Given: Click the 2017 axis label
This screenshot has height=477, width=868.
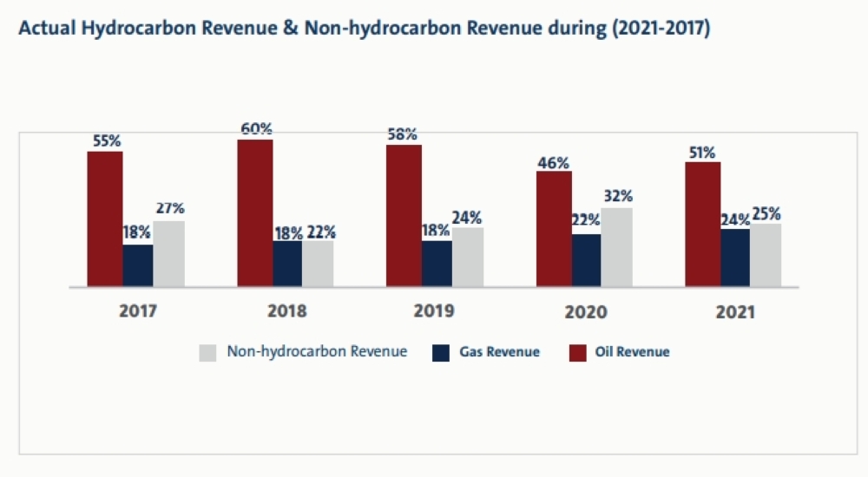Looking at the screenshot, I should point(138,311).
